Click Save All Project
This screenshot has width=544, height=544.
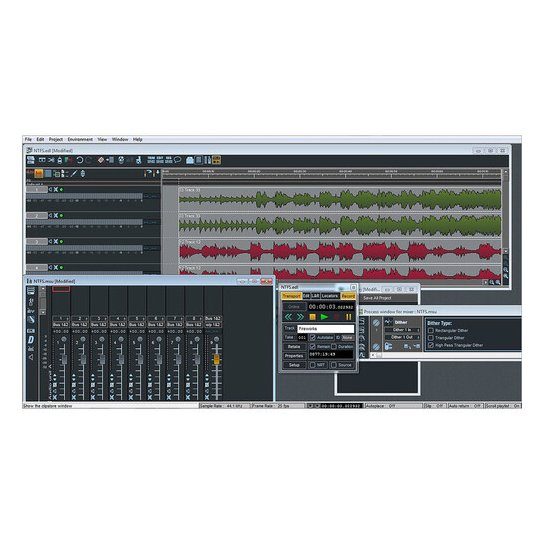(x=377, y=298)
